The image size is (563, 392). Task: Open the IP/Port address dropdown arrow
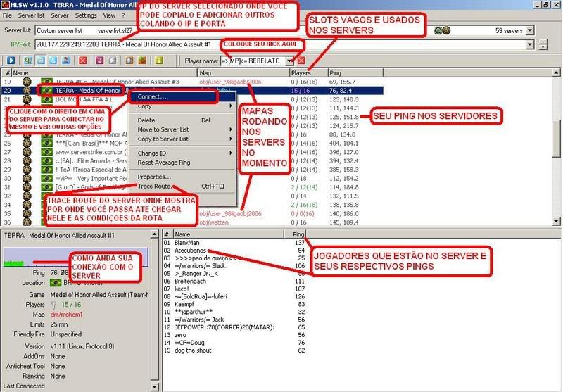click(530, 45)
